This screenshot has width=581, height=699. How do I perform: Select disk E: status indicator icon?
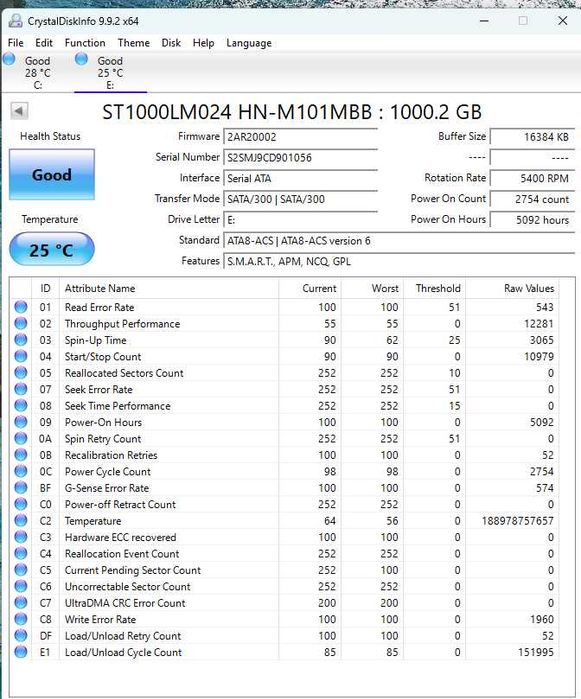click(x=81, y=59)
